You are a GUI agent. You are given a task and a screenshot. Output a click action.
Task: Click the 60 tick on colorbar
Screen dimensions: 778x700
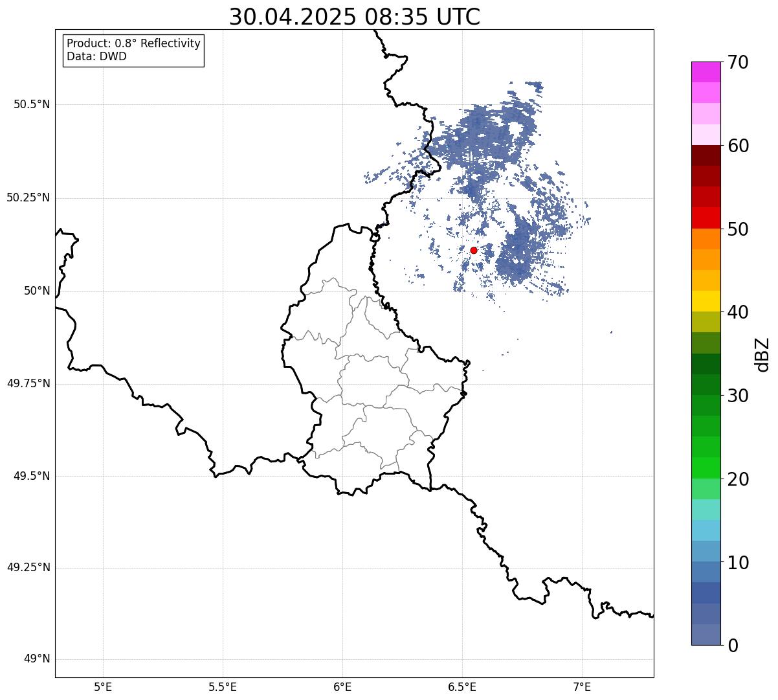(x=738, y=146)
